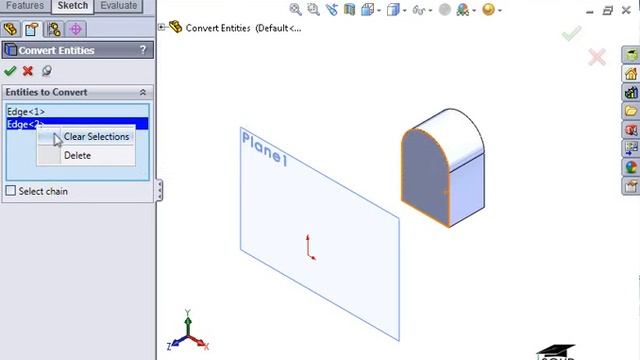Open the Design Library task pane tab
The height and width of the screenshot is (360, 640).
[x=631, y=93]
